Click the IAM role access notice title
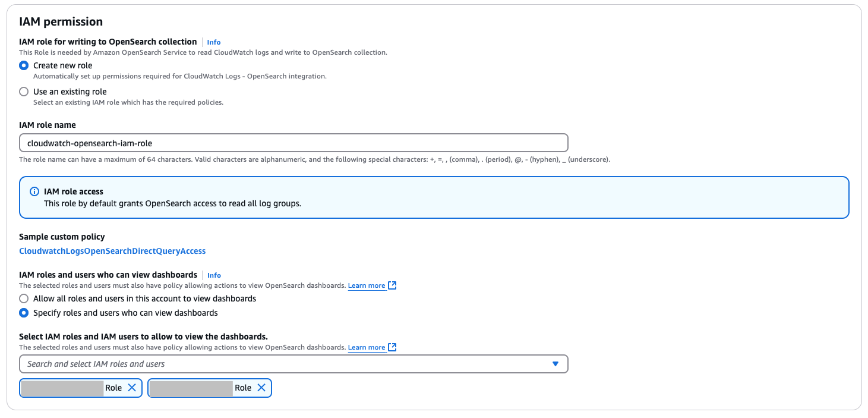This screenshot has width=868, height=418. tap(74, 191)
